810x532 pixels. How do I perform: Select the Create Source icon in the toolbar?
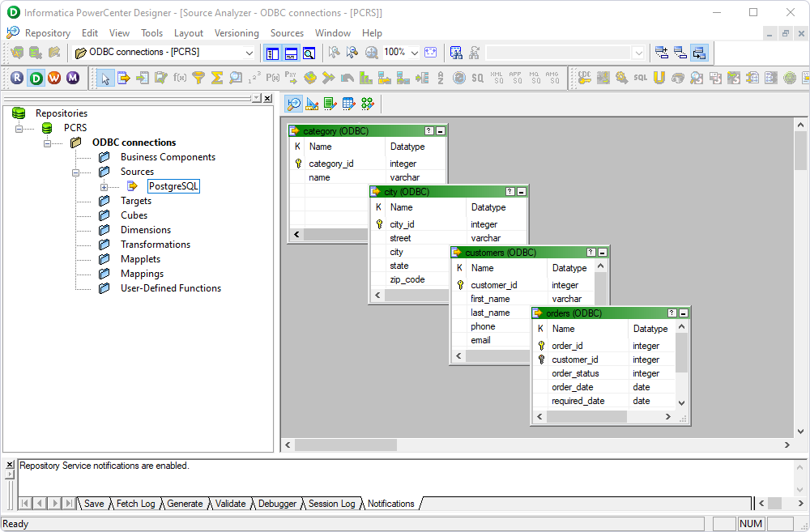[x=122, y=78]
